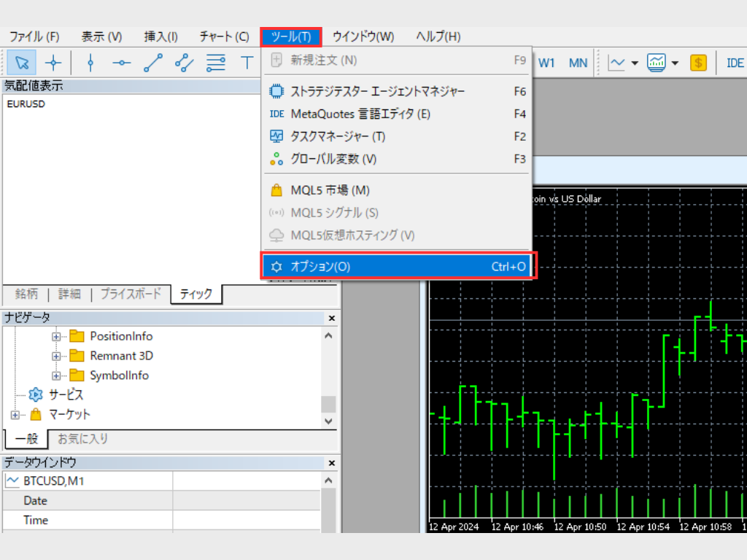Select Remnant 3D folder

[121, 356]
